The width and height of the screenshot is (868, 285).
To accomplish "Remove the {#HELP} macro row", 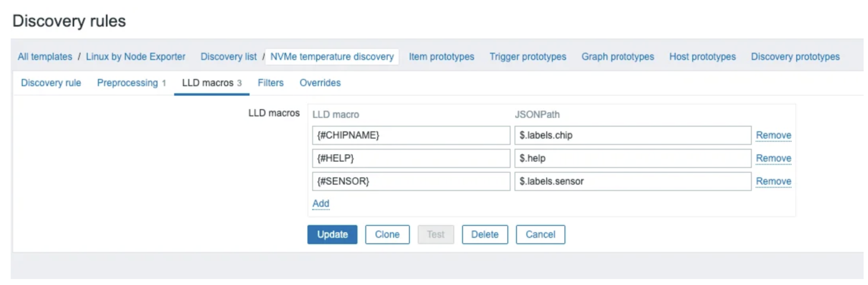I will (773, 158).
